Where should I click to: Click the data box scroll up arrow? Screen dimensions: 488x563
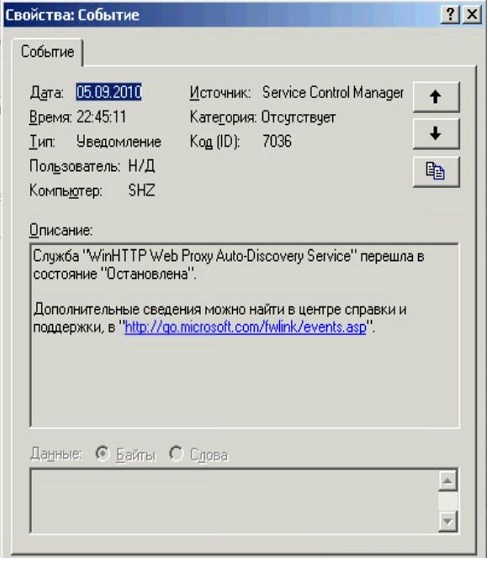tap(448, 481)
